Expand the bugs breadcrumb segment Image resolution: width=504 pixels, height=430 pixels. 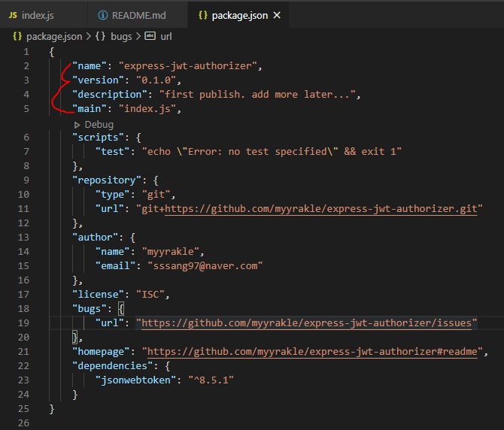(121, 35)
